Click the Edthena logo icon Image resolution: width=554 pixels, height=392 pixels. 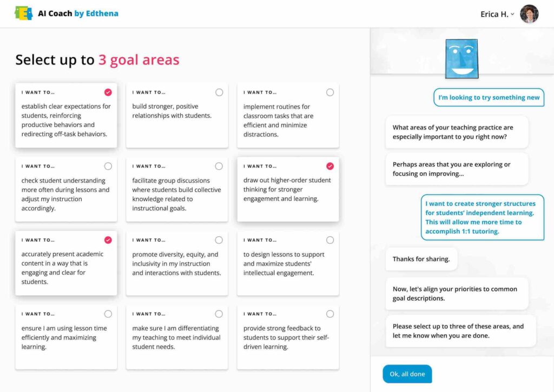23,14
